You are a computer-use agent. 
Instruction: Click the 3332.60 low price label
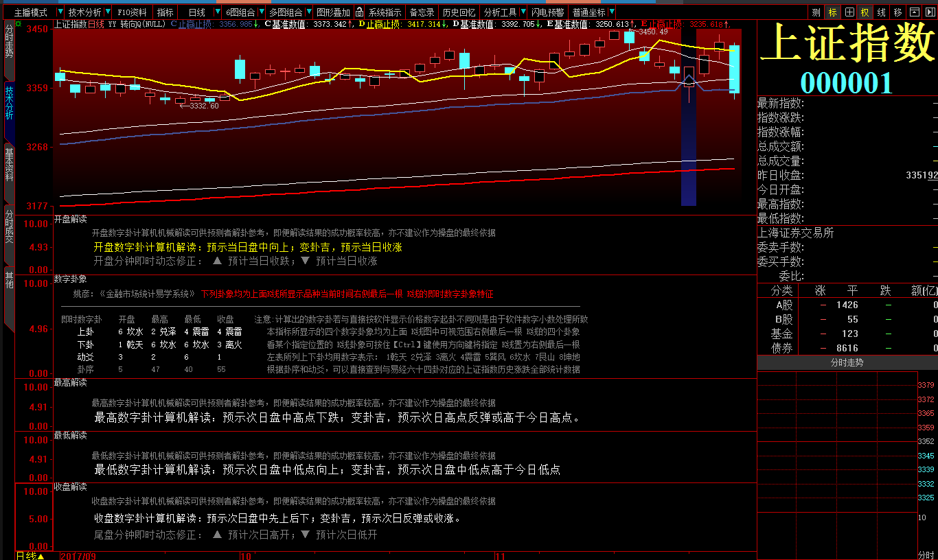[204, 106]
